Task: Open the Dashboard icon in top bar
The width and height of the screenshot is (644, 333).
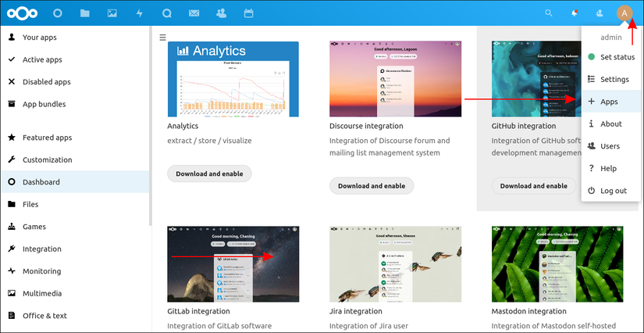Action: 58,13
